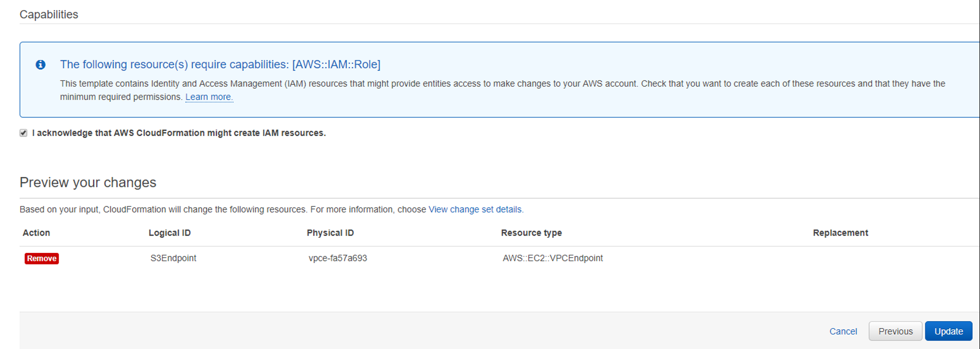Viewport: 980px width, 349px height.
Task: Select the vpce-fa57a693 physical ID
Action: coord(338,258)
